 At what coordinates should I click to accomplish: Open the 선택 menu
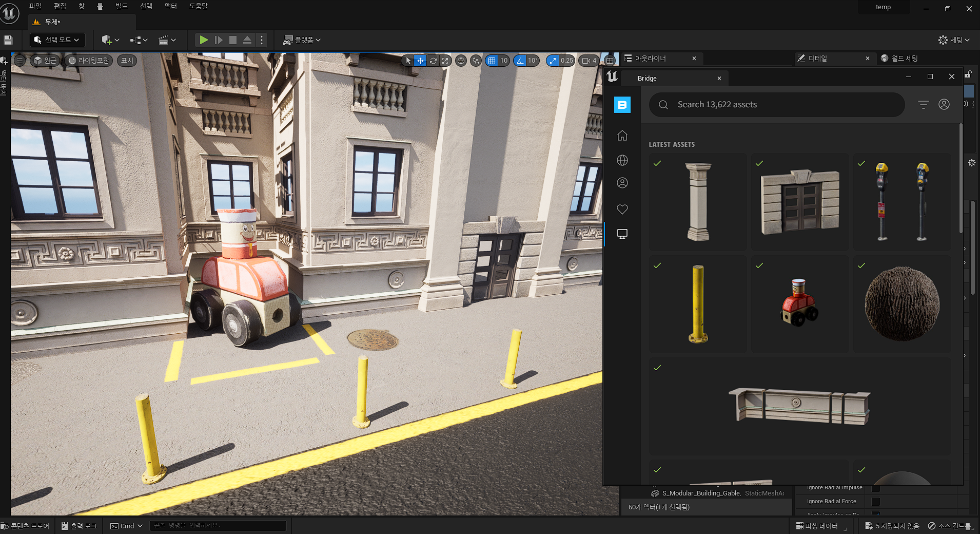pos(146,6)
